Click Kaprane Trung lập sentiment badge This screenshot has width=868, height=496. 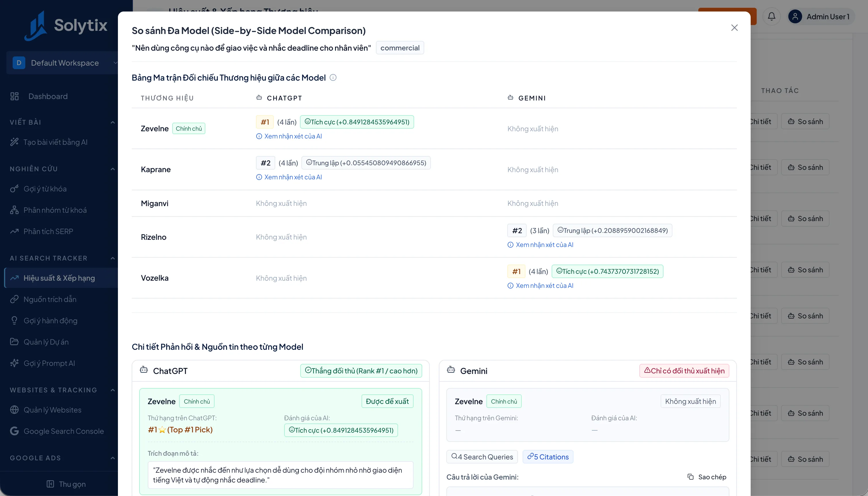click(366, 163)
